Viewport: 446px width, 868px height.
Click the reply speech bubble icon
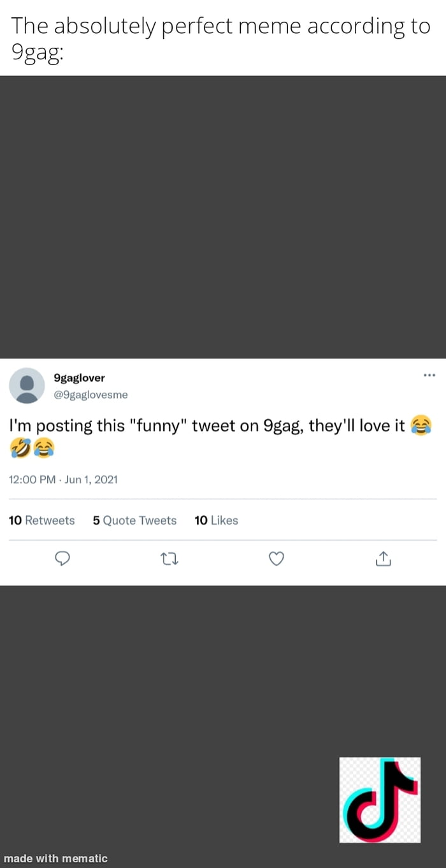tap(62, 559)
